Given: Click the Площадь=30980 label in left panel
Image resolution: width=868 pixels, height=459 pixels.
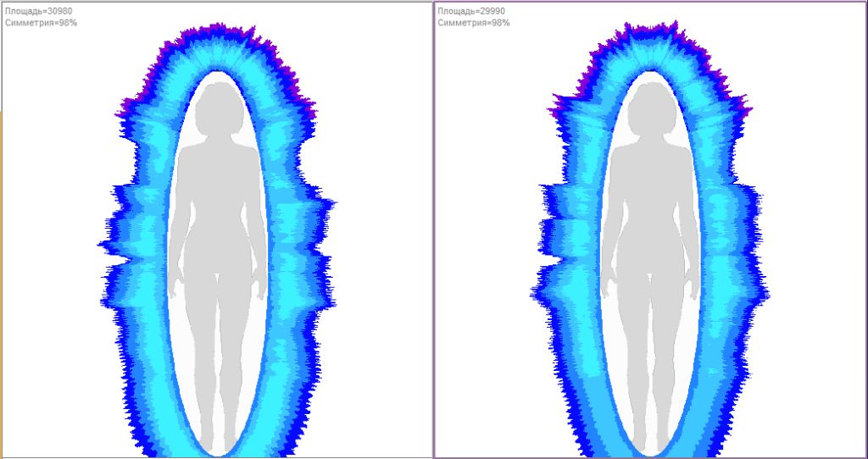Looking at the screenshot, I should coord(38,11).
